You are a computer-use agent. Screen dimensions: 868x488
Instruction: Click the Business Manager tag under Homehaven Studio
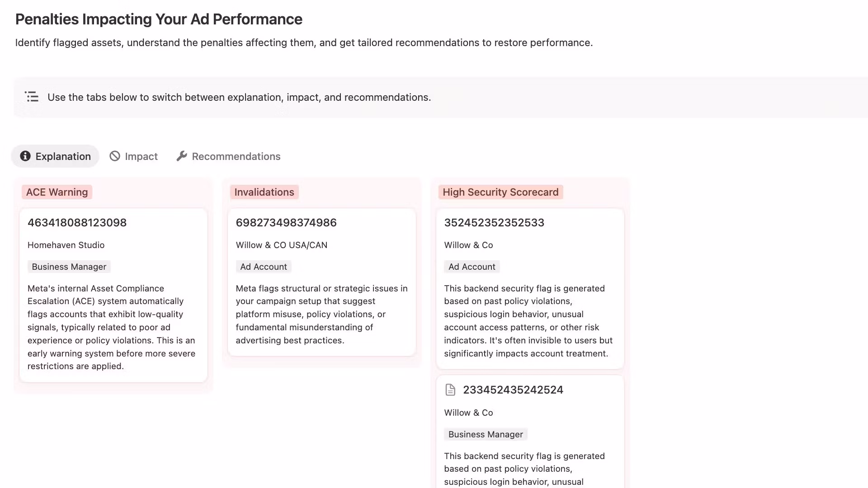pyautogui.click(x=69, y=267)
